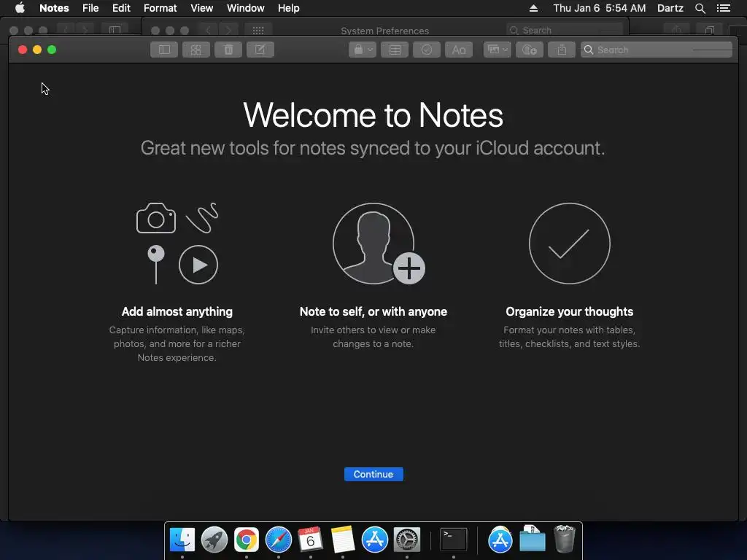
Task: Open Calendar from the Dock
Action: tap(311, 540)
